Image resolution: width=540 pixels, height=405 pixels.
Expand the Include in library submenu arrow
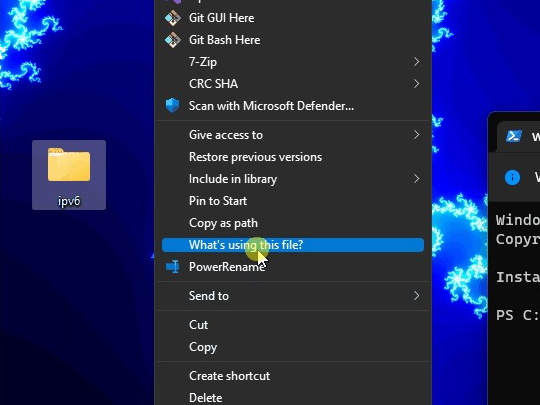(x=416, y=179)
